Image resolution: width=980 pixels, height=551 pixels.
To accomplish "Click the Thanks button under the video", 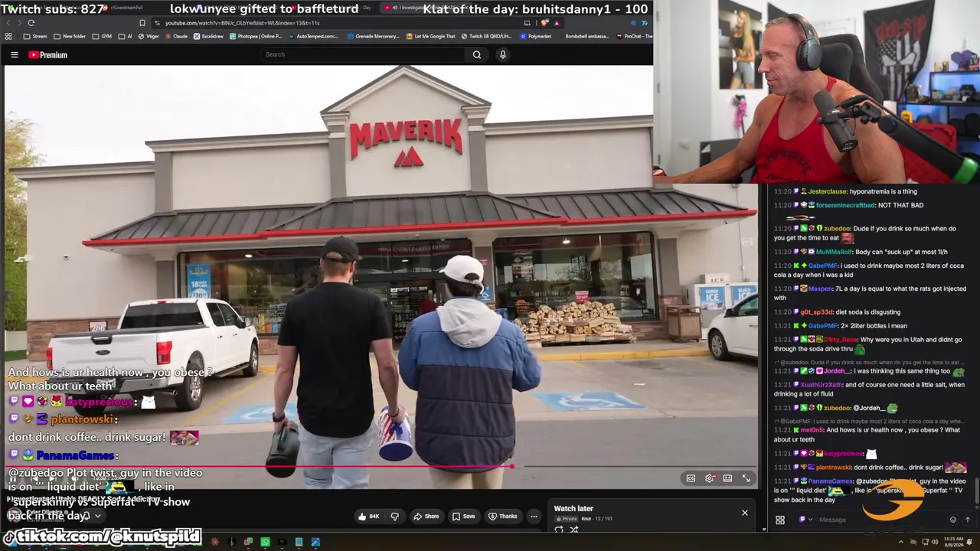I will click(x=503, y=517).
